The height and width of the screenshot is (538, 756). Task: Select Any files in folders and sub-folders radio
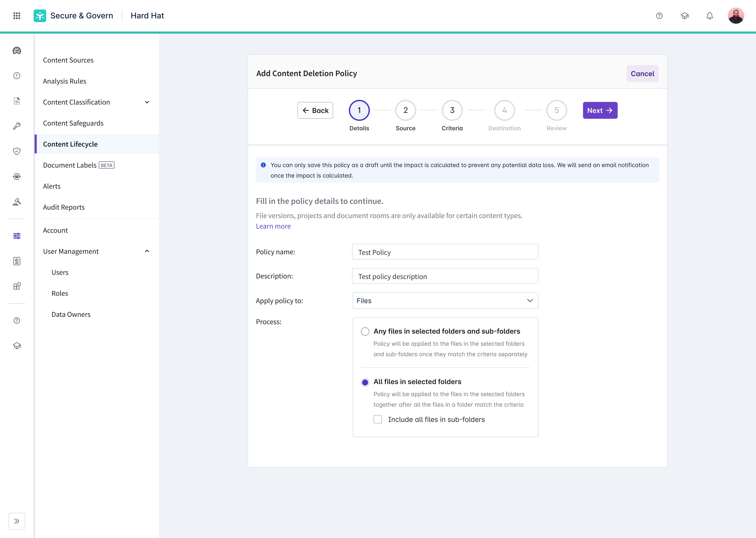click(365, 331)
